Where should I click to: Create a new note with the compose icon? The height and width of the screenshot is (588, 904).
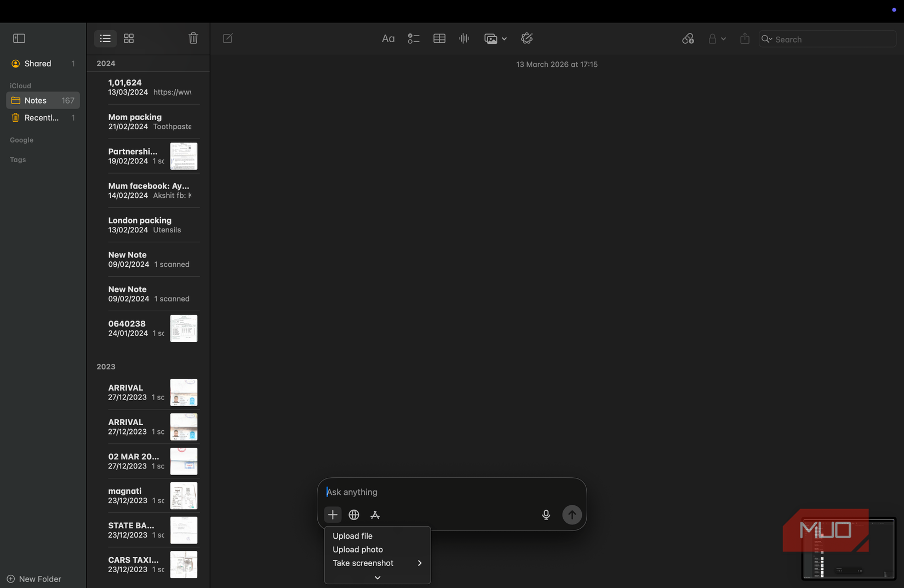(227, 38)
